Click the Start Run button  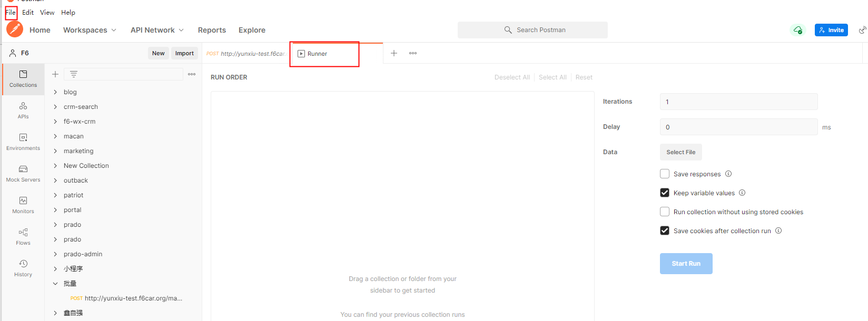(x=686, y=264)
